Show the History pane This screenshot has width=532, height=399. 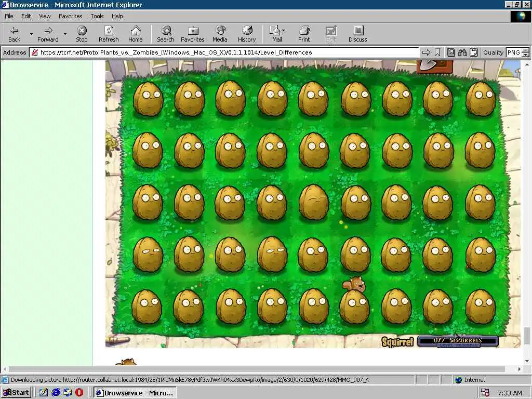[x=247, y=34]
